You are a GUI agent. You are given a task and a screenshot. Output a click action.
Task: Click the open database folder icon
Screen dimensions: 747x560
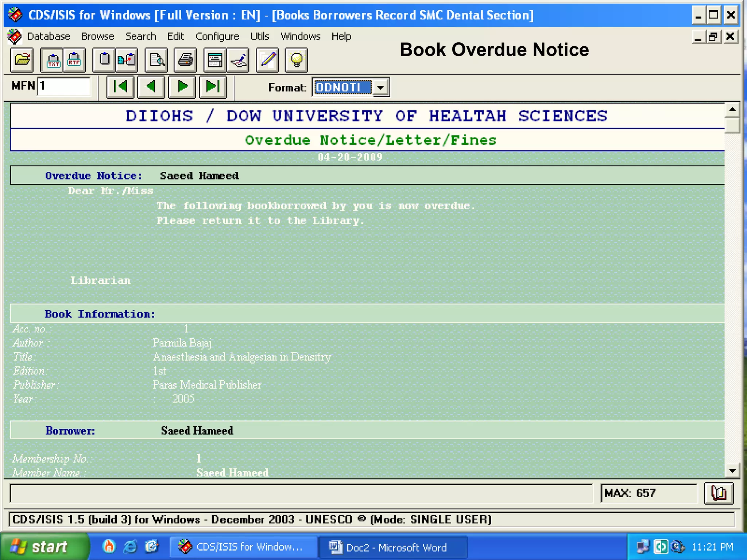22,60
